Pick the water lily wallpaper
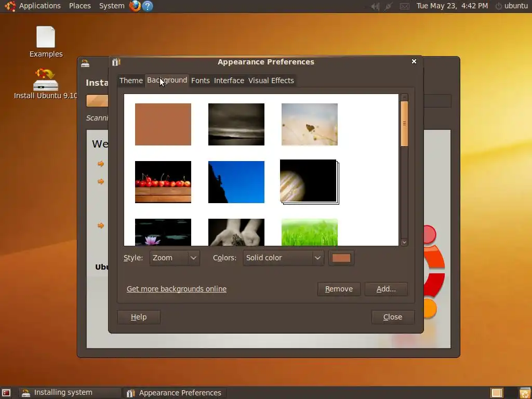 point(163,232)
